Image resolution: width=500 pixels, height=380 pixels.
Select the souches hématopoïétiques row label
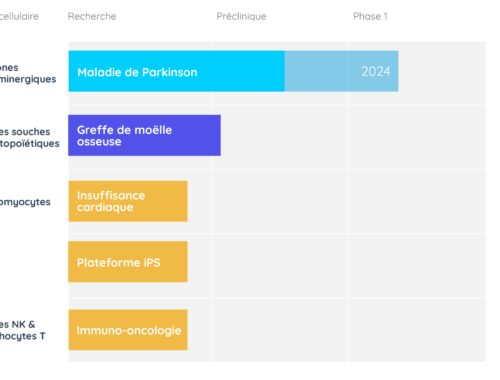tap(30, 137)
